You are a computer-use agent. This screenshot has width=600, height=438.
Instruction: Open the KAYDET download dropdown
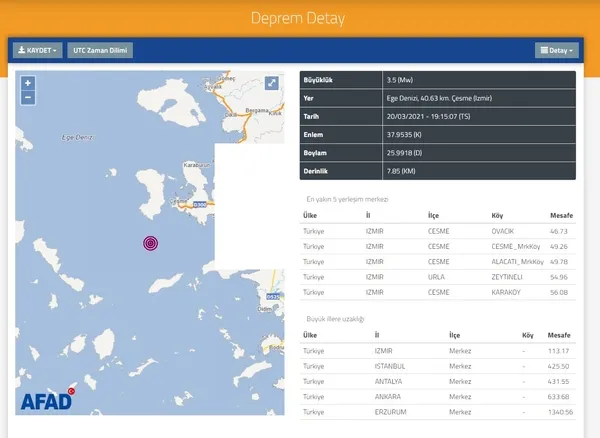pyautogui.click(x=38, y=50)
